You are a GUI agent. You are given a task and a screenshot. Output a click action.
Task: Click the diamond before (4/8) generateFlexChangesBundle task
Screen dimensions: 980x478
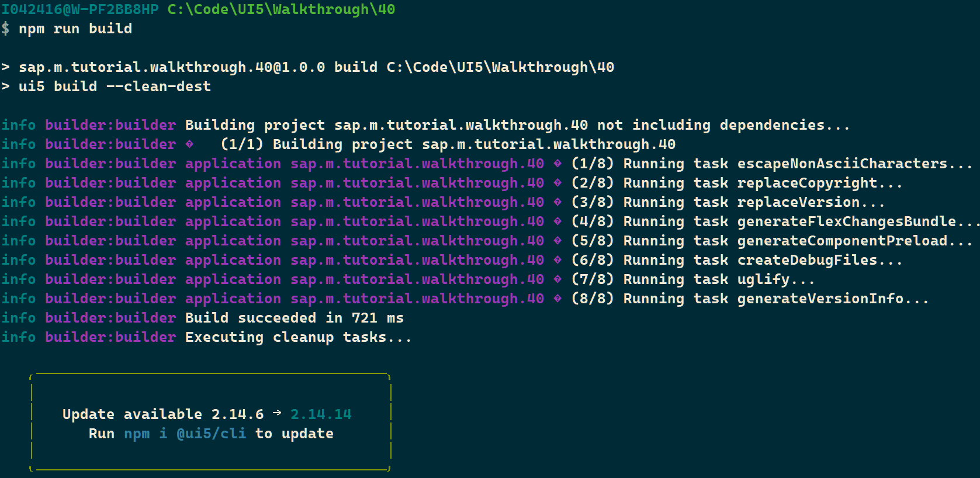coord(557,221)
